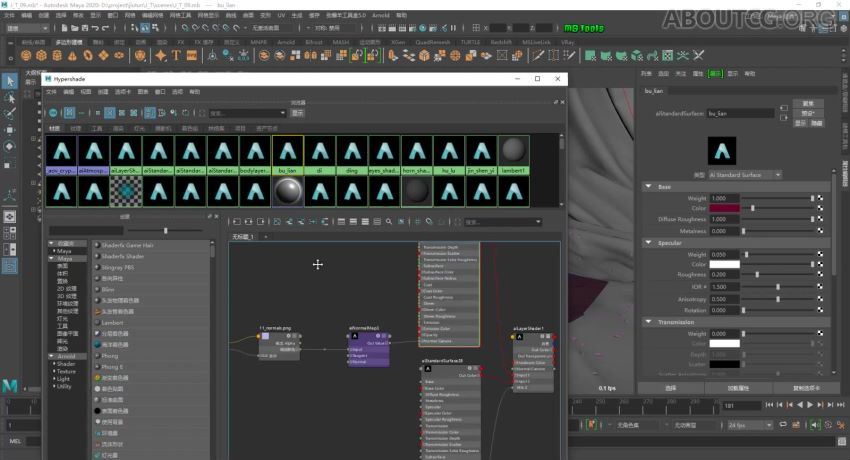
Task: Click the Shaderfx Game Hair create item
Action: (127, 245)
